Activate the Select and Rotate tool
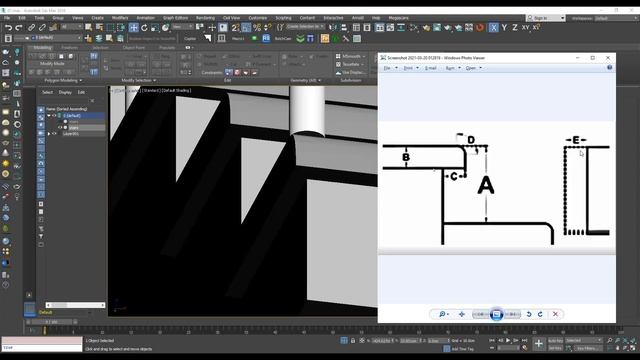Image resolution: width=640 pixels, height=360 pixels. point(144,28)
